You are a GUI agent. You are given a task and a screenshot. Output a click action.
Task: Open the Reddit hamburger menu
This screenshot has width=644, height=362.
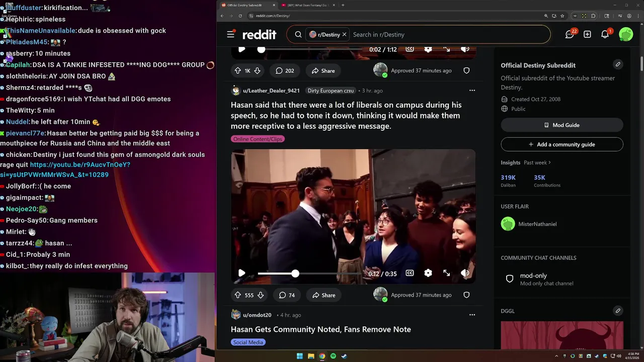point(230,34)
